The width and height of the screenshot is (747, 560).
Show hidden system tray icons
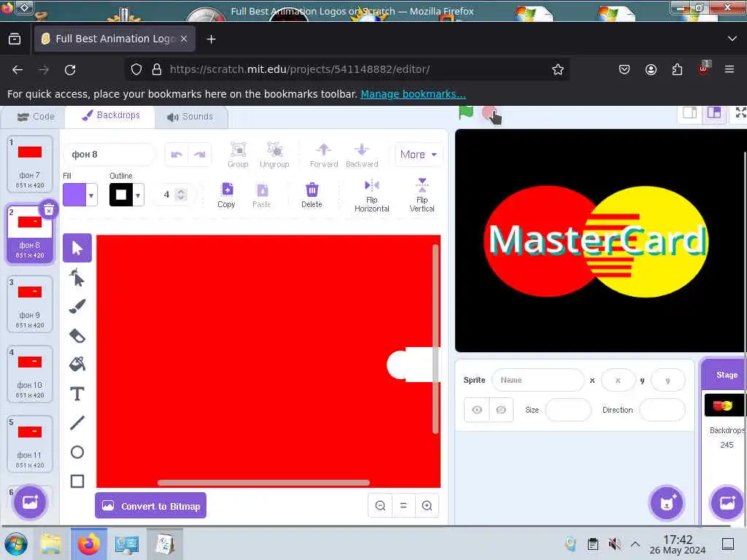point(635,544)
